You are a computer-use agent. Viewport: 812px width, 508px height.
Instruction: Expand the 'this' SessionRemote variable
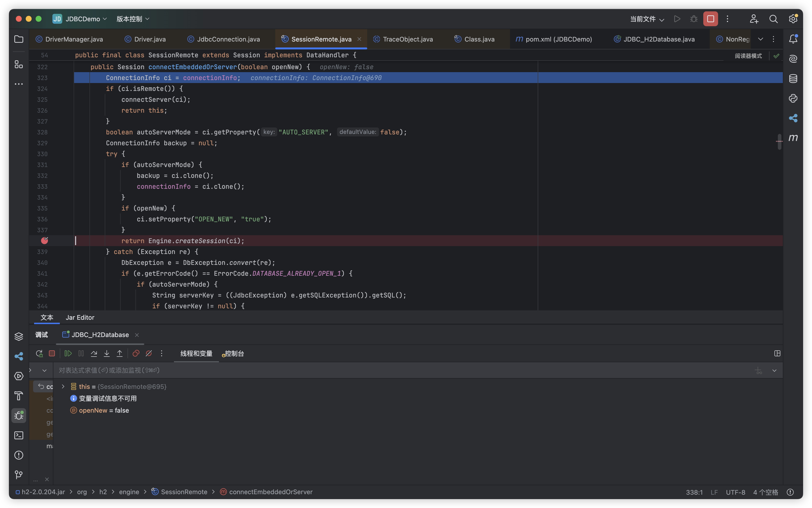tap(63, 387)
